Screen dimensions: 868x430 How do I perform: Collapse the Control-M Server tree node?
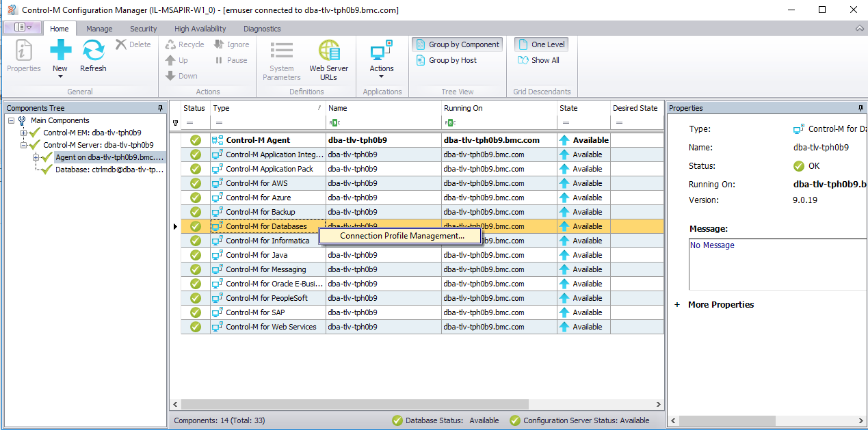coord(24,145)
